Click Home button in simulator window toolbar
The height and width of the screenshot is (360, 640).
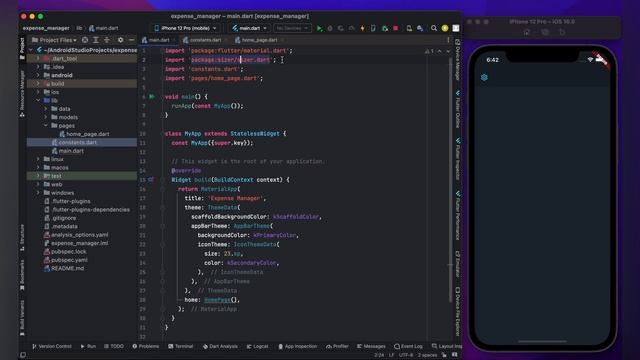(527, 32)
